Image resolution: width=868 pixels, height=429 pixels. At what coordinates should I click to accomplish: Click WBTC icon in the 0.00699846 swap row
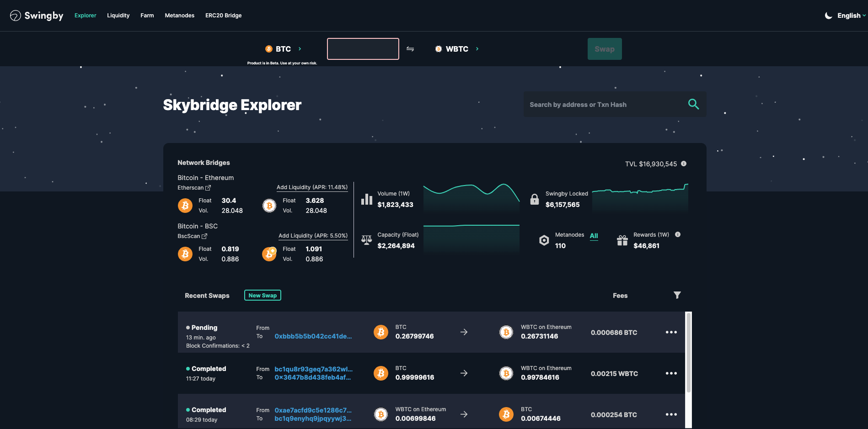pos(381,414)
